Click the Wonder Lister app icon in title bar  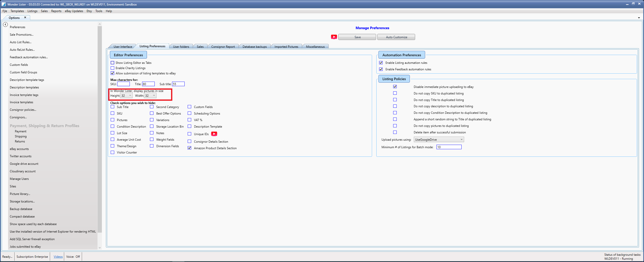4,4
